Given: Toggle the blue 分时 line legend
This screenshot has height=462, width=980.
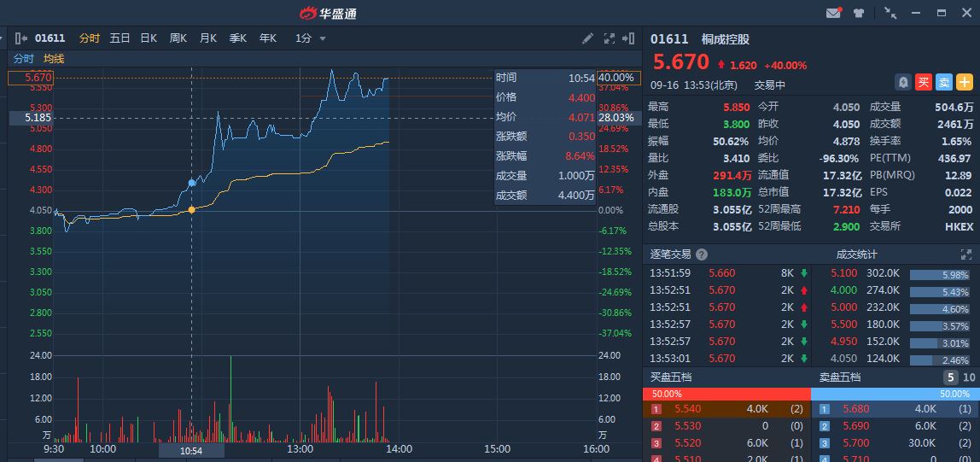Looking at the screenshot, I should coord(24,59).
